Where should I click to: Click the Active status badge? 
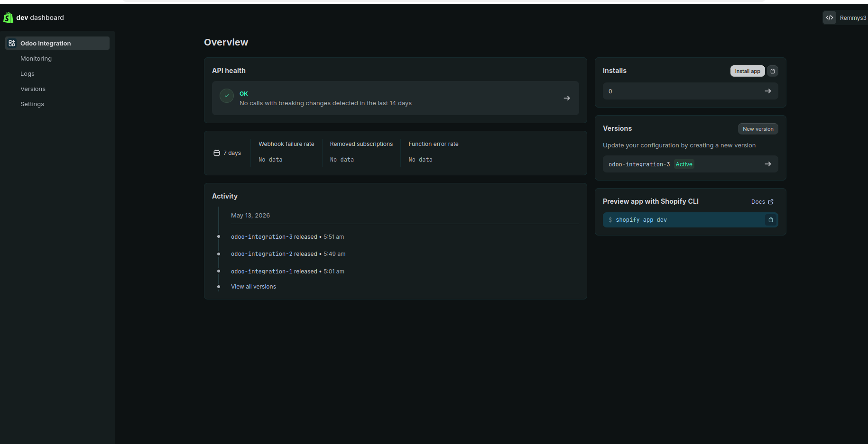[684, 164]
